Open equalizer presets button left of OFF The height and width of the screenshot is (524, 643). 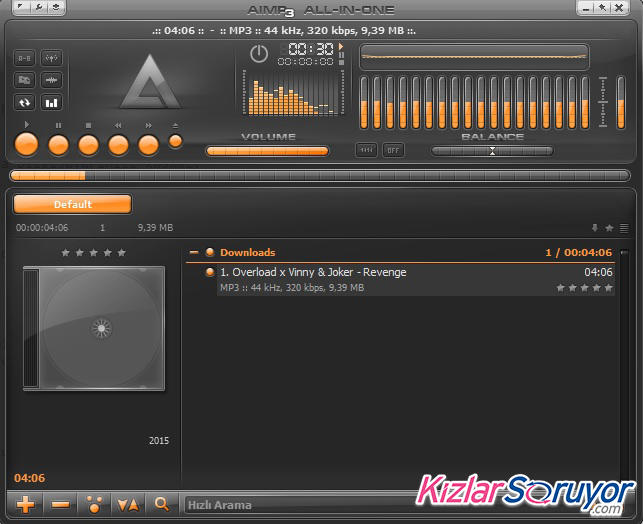(x=366, y=150)
